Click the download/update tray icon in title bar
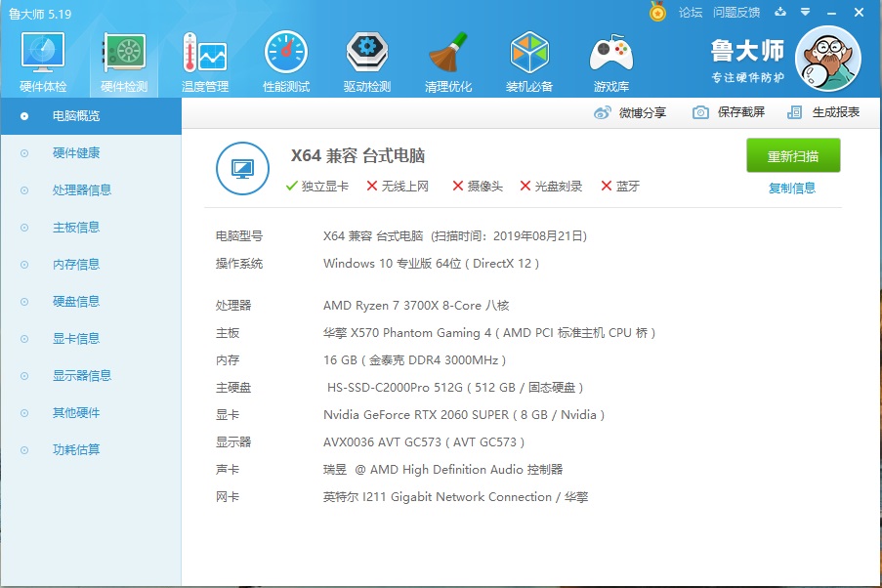This screenshot has width=882, height=588. (x=780, y=13)
